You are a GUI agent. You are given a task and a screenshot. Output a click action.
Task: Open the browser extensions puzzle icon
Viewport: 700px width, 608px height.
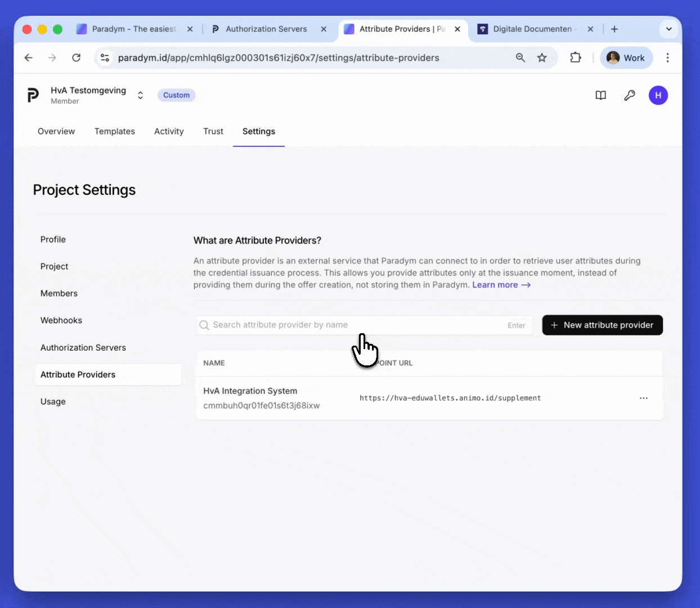[575, 57]
